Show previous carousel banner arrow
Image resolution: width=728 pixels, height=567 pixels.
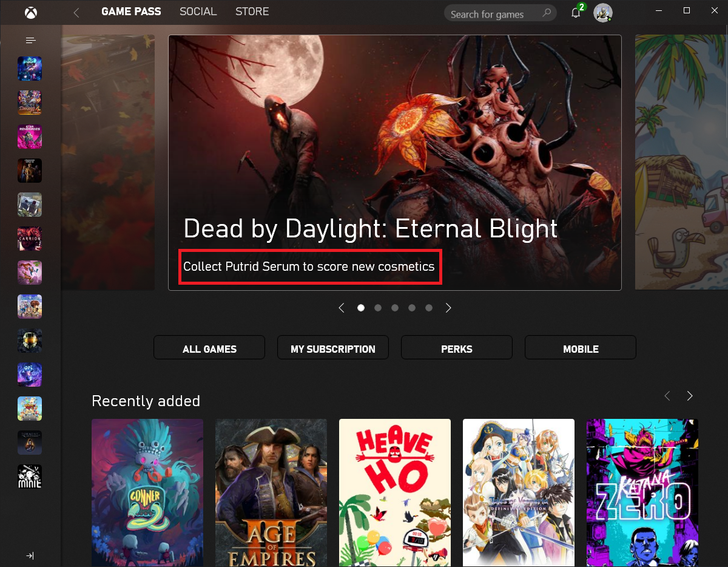point(342,308)
